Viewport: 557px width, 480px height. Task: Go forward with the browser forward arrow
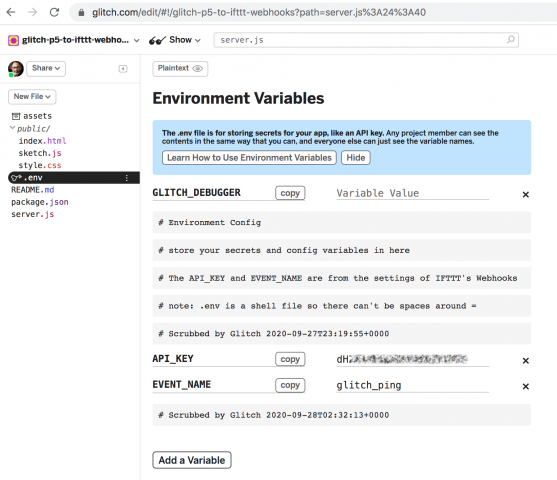coord(33,12)
